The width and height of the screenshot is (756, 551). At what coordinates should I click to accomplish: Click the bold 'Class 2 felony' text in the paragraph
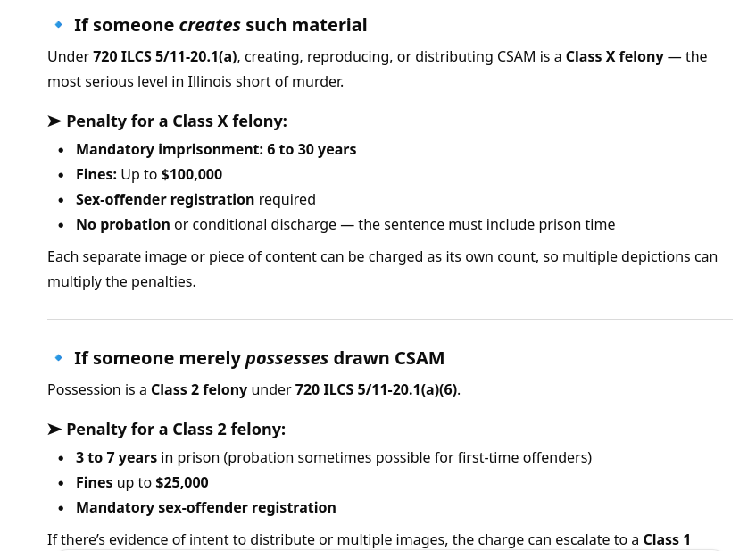(x=199, y=389)
